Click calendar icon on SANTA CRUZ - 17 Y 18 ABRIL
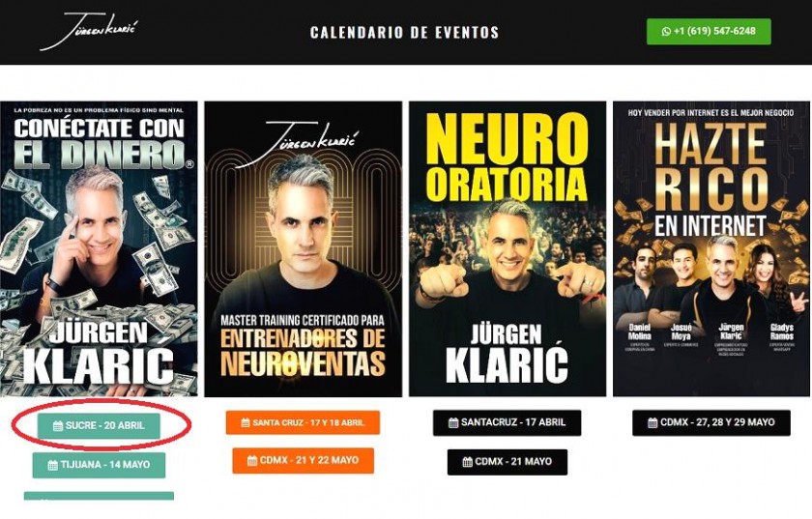 (x=246, y=422)
